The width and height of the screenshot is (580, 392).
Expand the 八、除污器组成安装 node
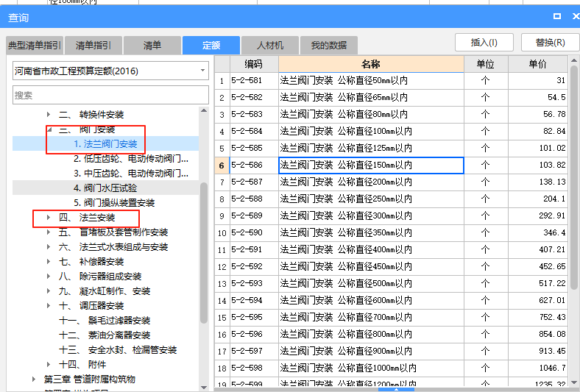tap(49, 276)
